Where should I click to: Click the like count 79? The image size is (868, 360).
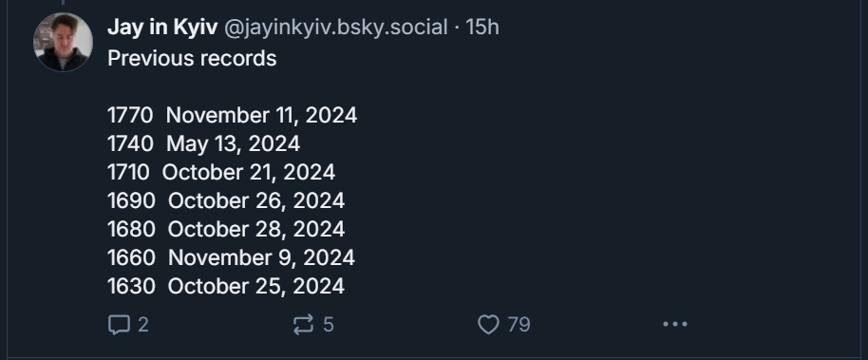click(x=519, y=325)
